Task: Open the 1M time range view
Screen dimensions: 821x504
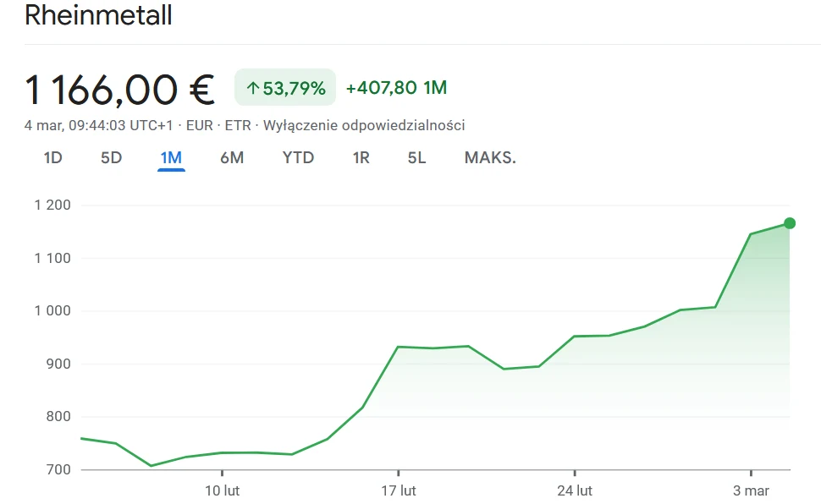Action: [x=170, y=157]
